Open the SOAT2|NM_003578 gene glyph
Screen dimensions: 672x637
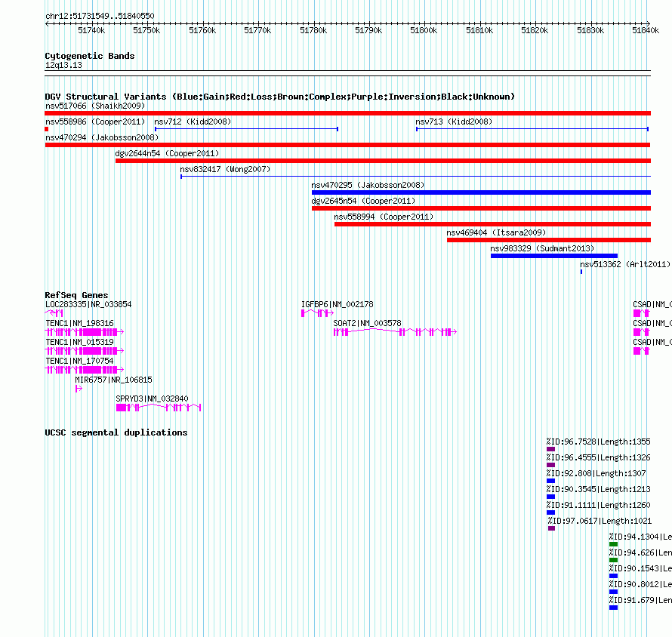click(395, 332)
